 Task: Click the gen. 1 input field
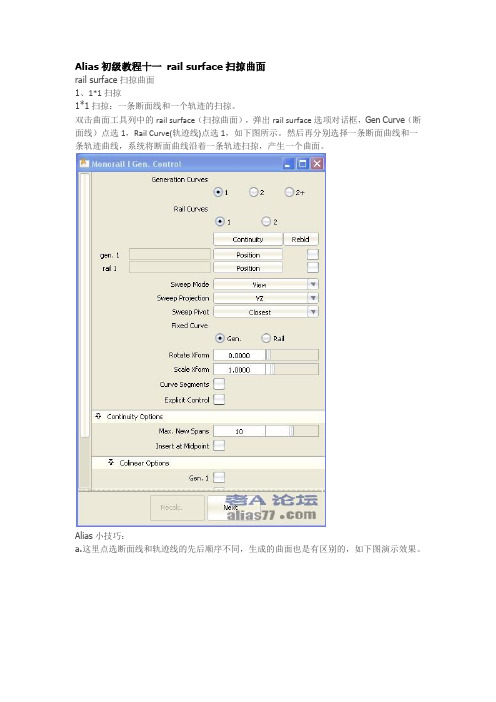[x=170, y=254]
